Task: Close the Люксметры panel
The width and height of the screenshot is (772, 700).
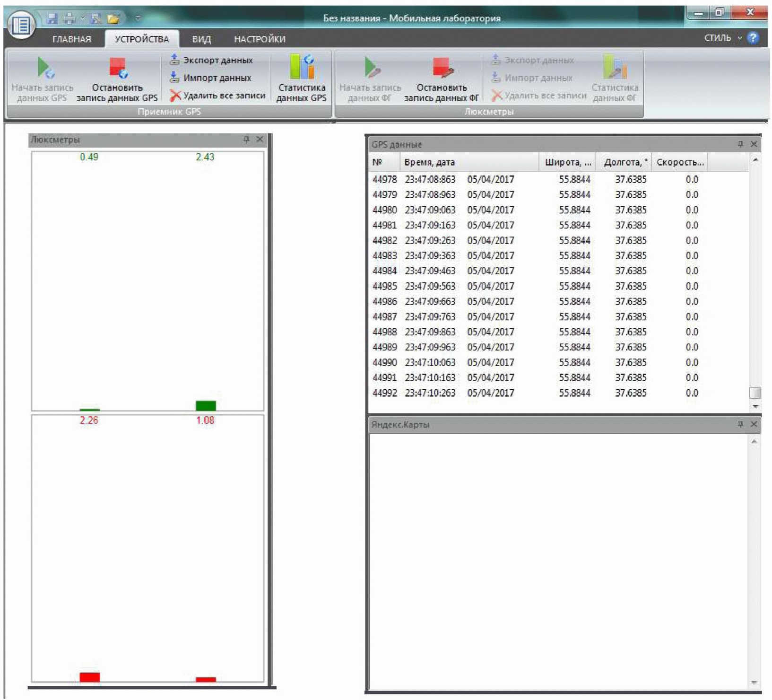Action: click(x=260, y=139)
